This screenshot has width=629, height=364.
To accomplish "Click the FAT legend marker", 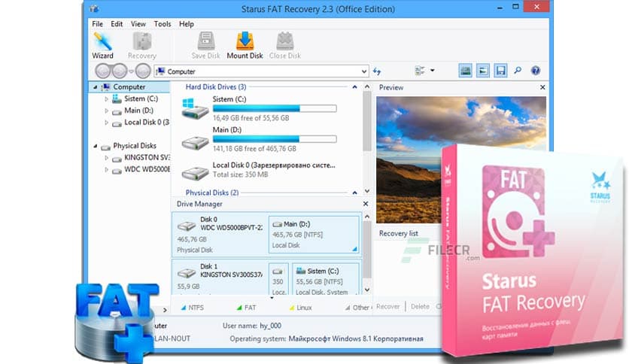I will [239, 308].
